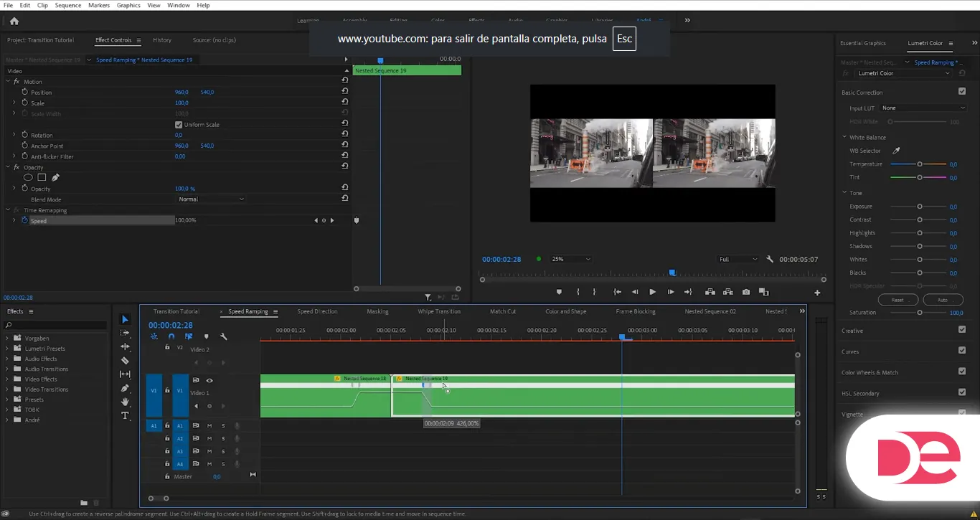The image size is (980, 520).
Task: Open timeline wrench display settings
Action: pyautogui.click(x=224, y=336)
